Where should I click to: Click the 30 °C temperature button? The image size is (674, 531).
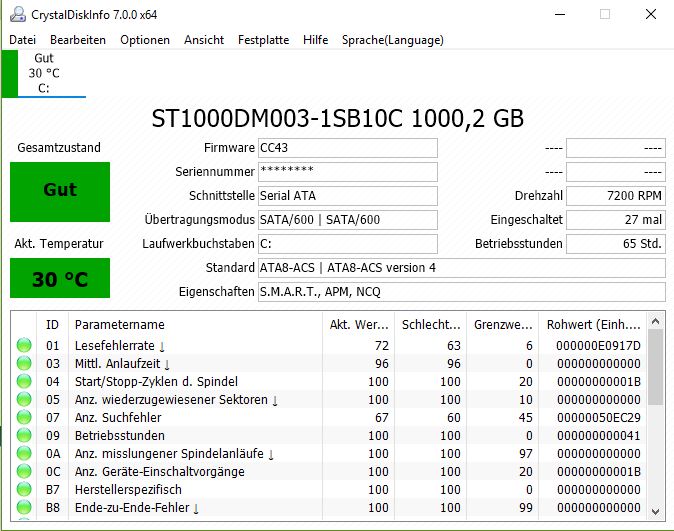60,278
